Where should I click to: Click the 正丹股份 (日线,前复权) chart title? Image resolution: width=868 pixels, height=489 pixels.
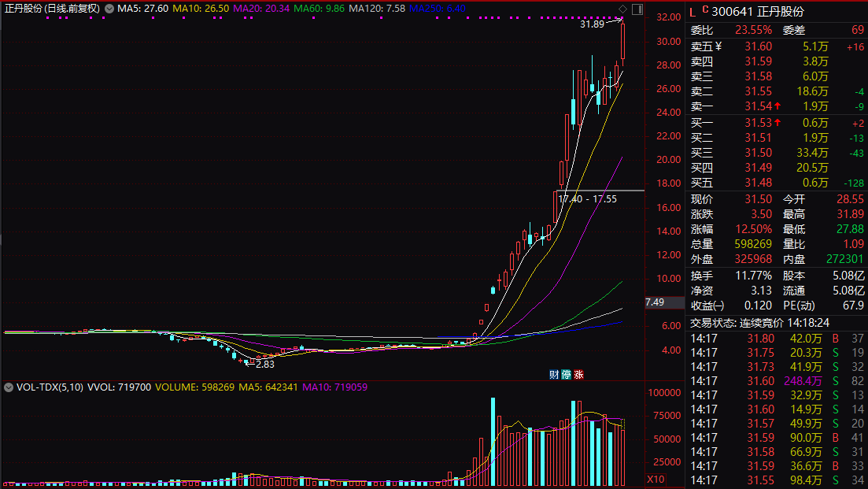tap(51, 9)
